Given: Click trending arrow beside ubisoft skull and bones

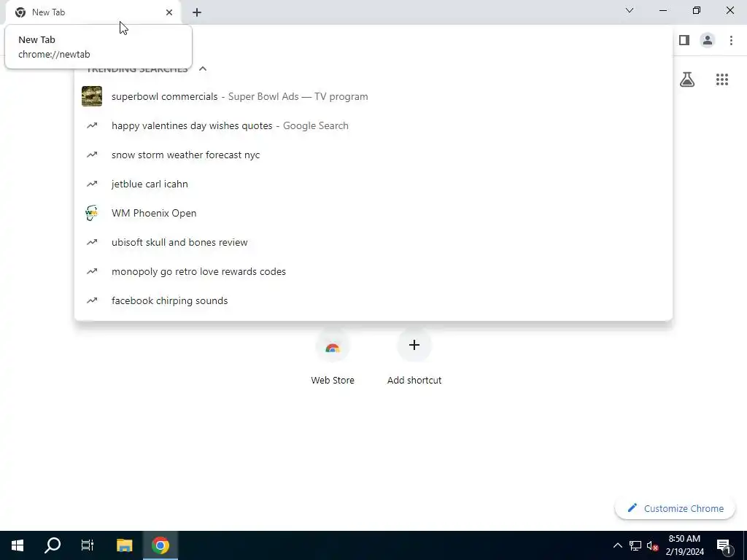Looking at the screenshot, I should [x=92, y=242].
